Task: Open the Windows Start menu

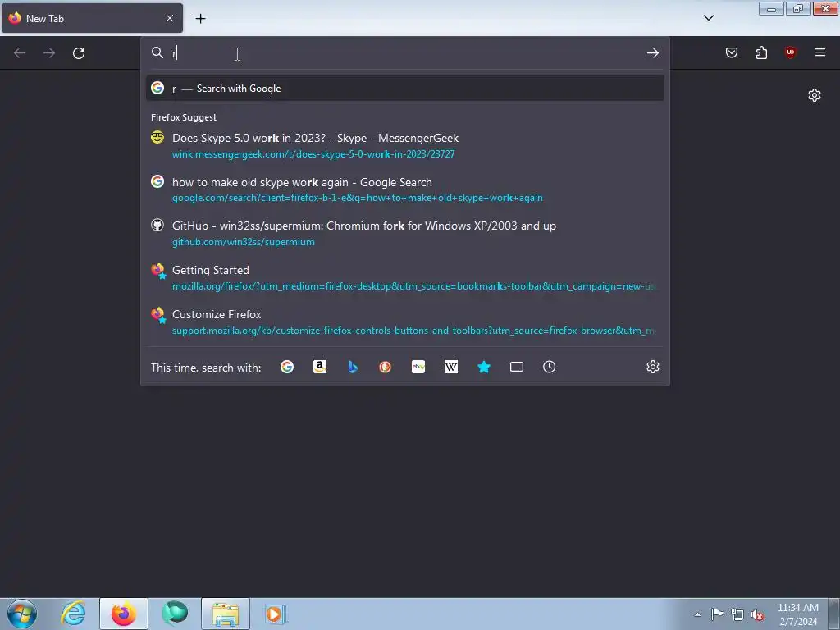Action: tap(22, 614)
